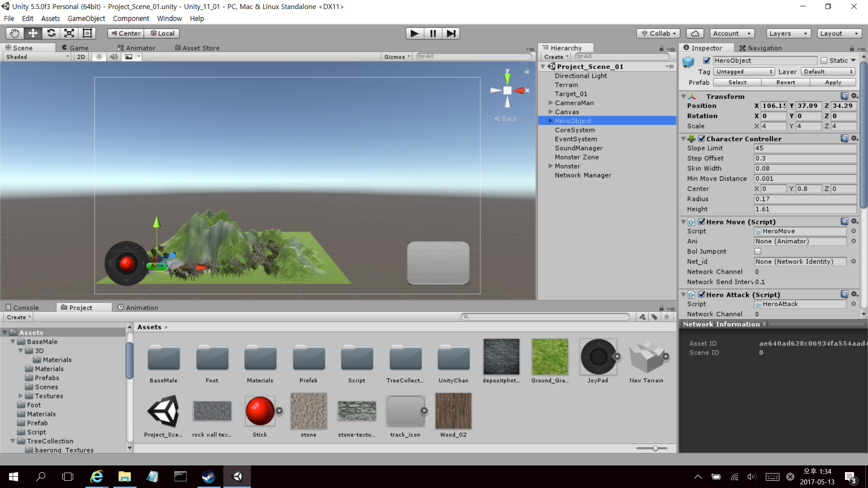
Task: Click the scene orientation gizmo cube
Action: [x=507, y=90]
